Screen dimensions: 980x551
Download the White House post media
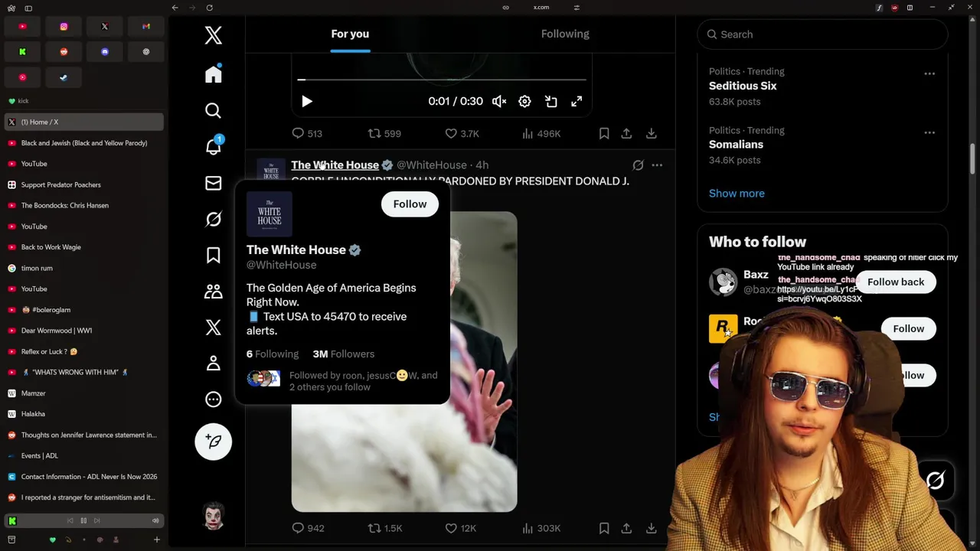click(x=652, y=528)
